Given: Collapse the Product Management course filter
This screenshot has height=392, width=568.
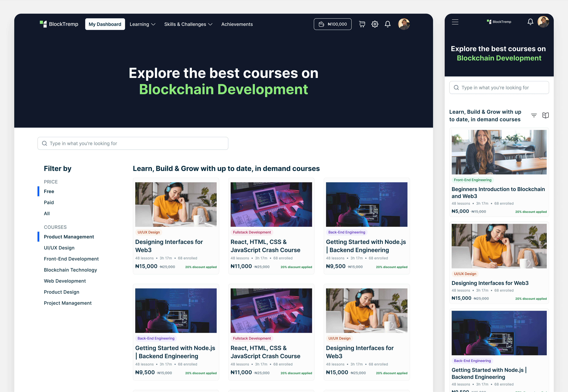Looking at the screenshot, I should click(x=69, y=237).
